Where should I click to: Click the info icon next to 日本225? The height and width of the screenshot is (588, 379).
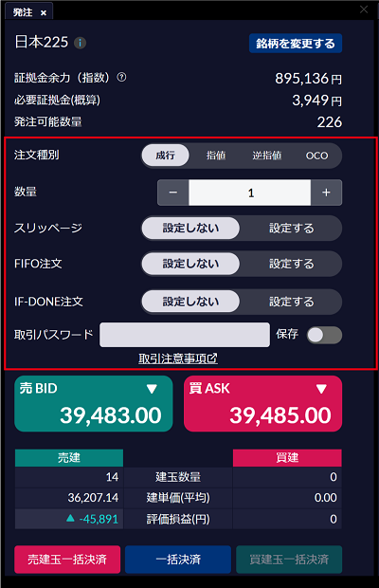(80, 43)
